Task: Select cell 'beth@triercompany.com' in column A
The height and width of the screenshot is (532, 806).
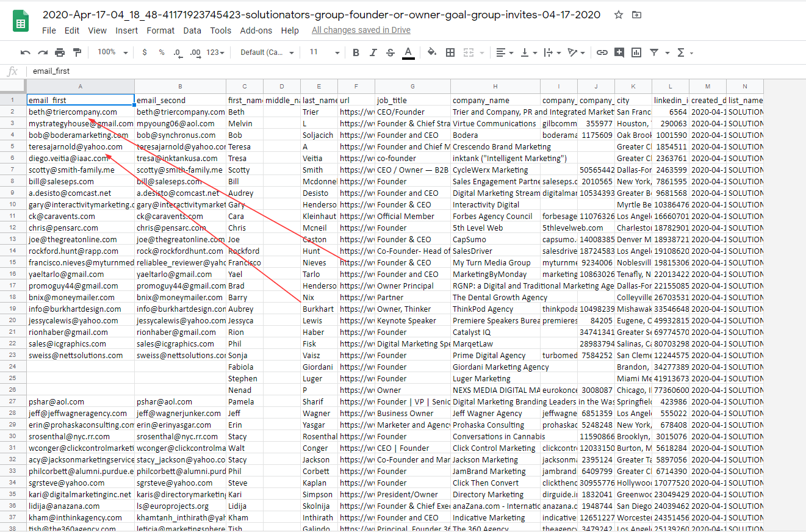Action: 81,112
